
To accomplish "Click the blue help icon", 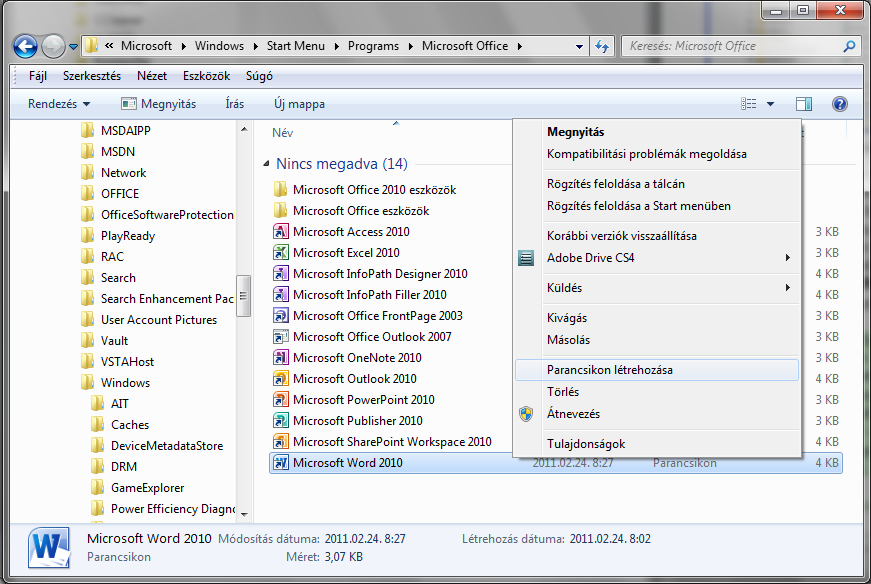I will click(839, 104).
